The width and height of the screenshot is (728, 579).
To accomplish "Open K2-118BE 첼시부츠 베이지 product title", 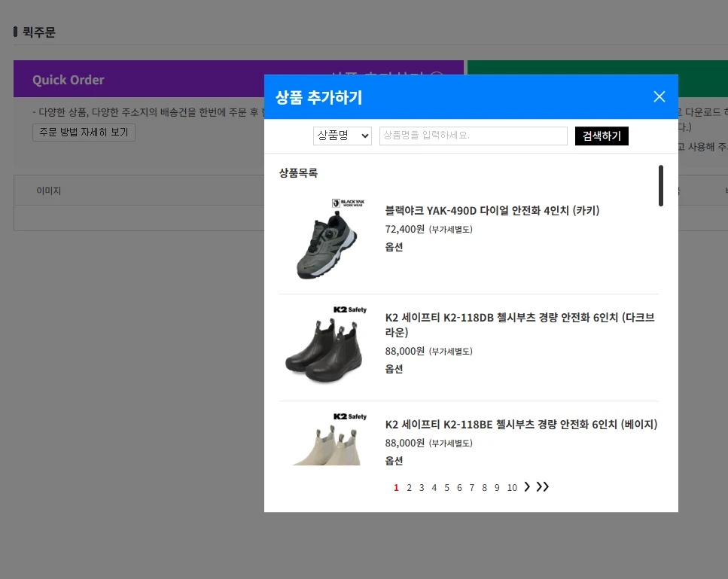I will [x=522, y=425].
